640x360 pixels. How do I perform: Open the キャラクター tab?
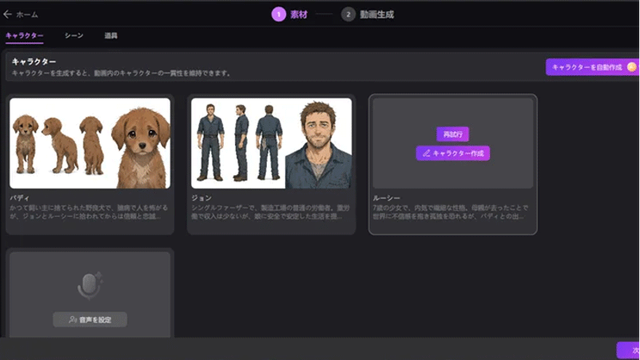click(24, 36)
